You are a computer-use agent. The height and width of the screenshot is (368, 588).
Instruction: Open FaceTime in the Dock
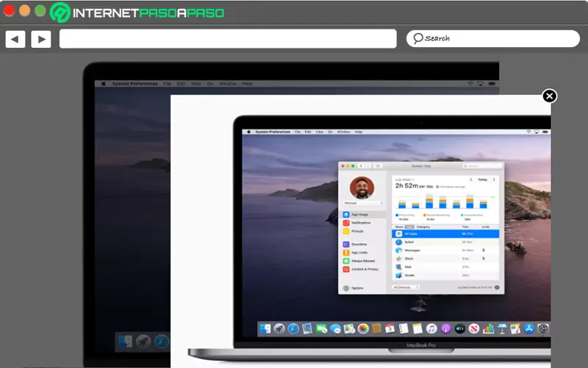click(321, 329)
